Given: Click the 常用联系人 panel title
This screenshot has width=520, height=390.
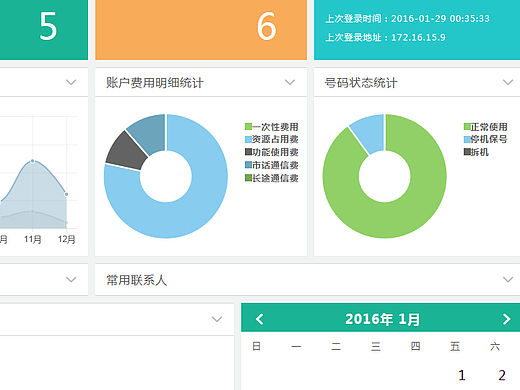Looking at the screenshot, I should [136, 280].
